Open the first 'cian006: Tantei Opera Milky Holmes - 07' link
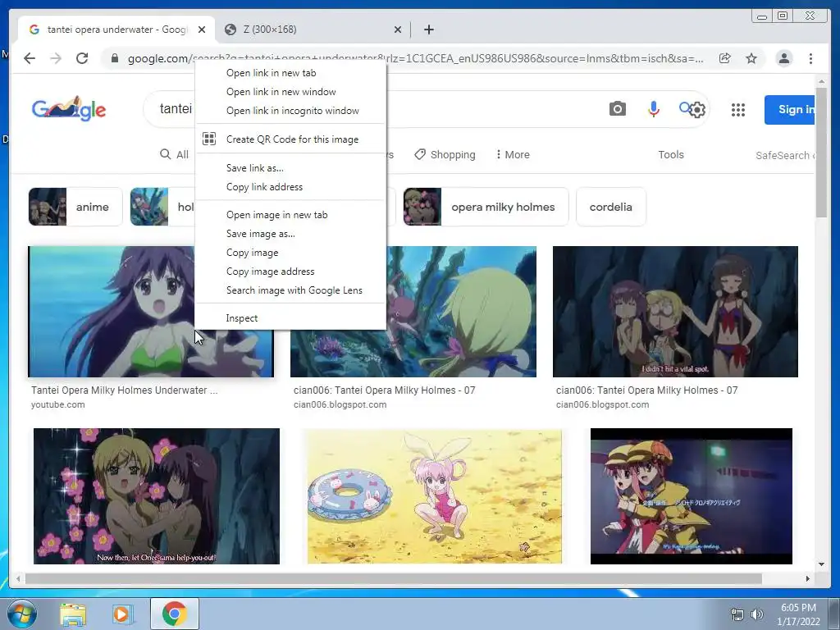The width and height of the screenshot is (840, 630). pos(384,390)
